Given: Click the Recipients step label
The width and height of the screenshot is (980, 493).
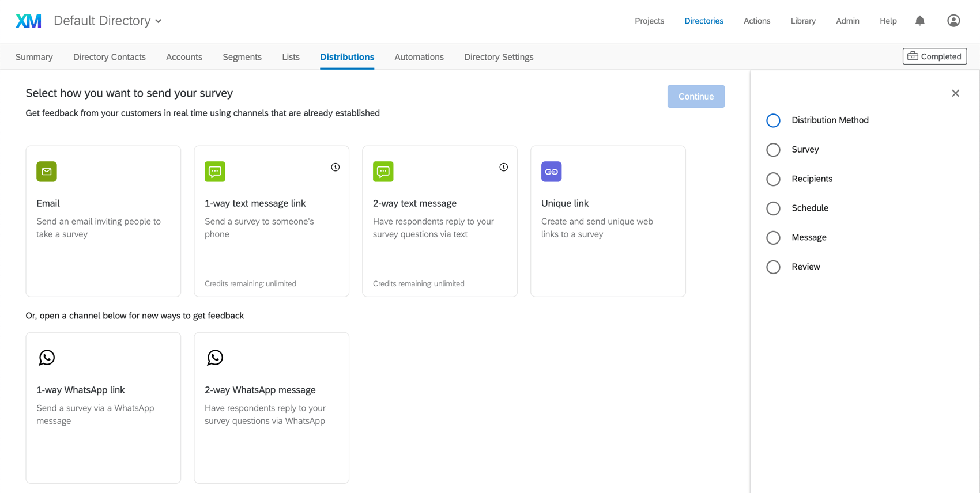Looking at the screenshot, I should click(812, 179).
